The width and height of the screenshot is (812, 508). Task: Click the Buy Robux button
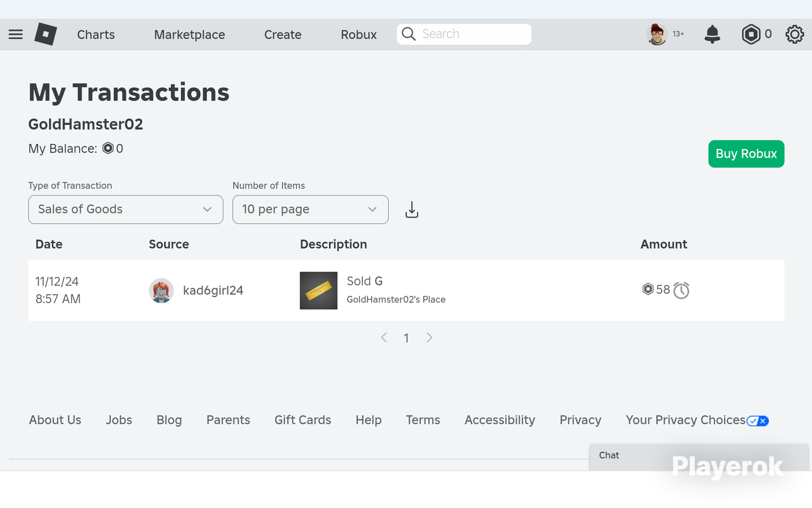pyautogui.click(x=747, y=154)
